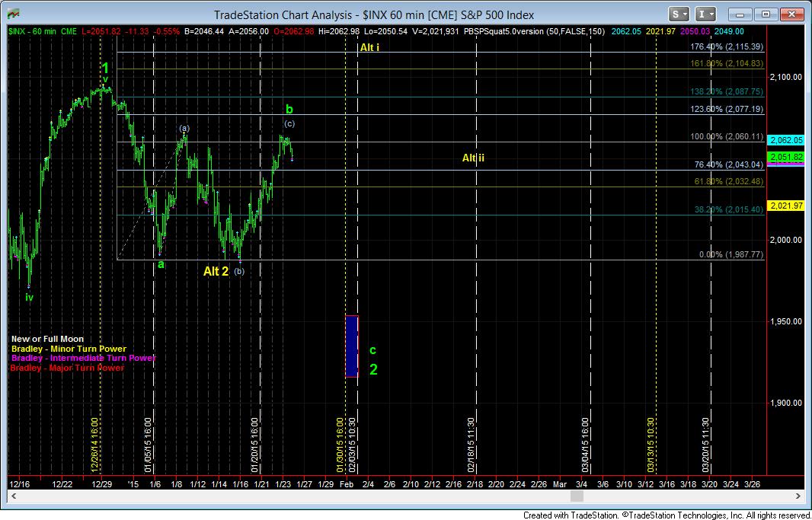Image resolution: width=812 pixels, height=520 pixels.
Task: Click the 02/03/15 10:30 vertical date label
Action: 353,445
